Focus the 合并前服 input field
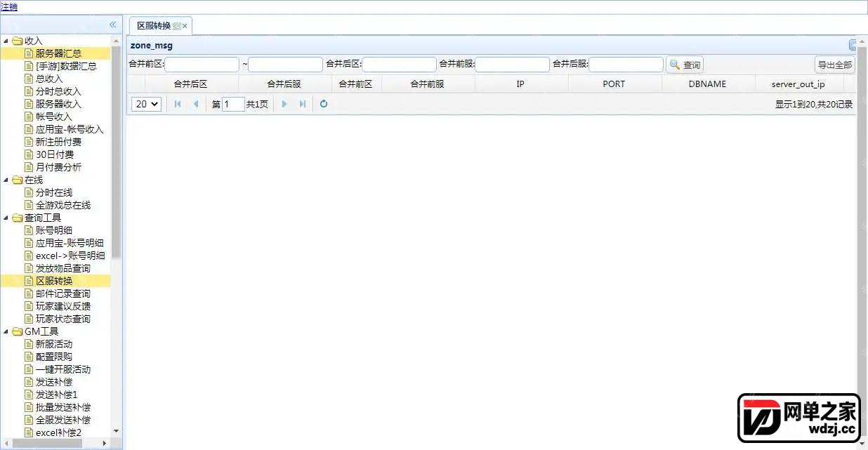868x450 pixels. point(513,65)
